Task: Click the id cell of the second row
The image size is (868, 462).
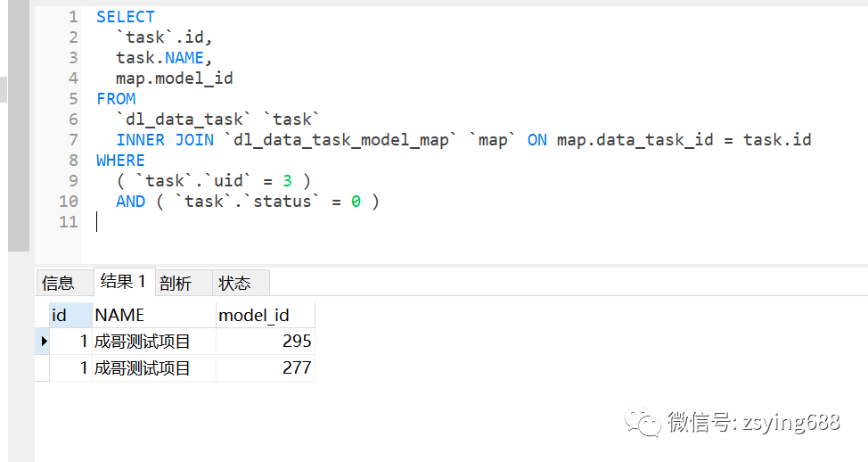Action: point(71,367)
